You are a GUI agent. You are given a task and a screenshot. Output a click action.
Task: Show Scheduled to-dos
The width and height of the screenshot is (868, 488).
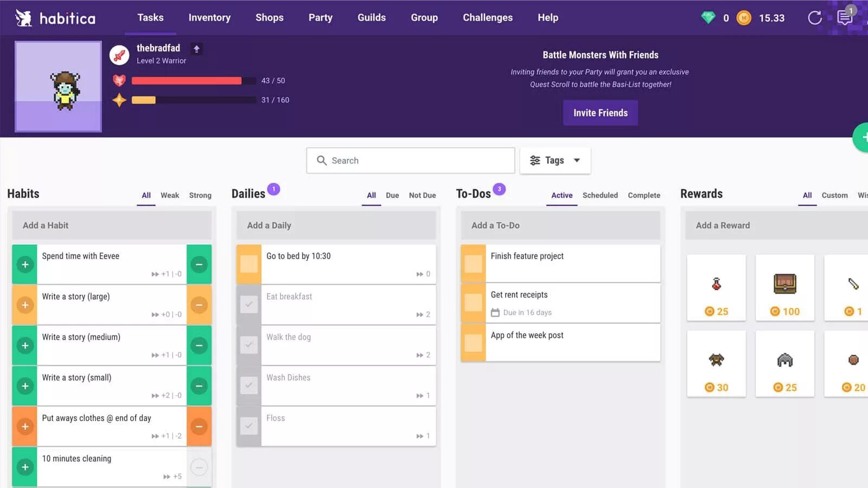tap(600, 195)
